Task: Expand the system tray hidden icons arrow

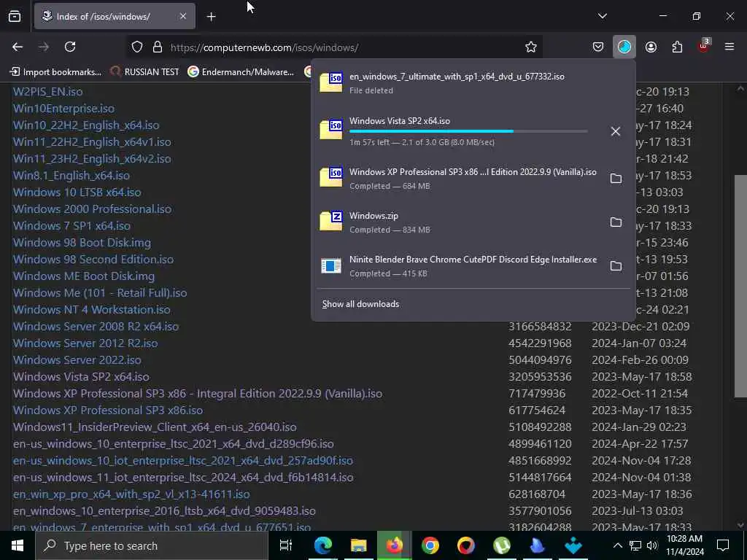Action: (617, 545)
